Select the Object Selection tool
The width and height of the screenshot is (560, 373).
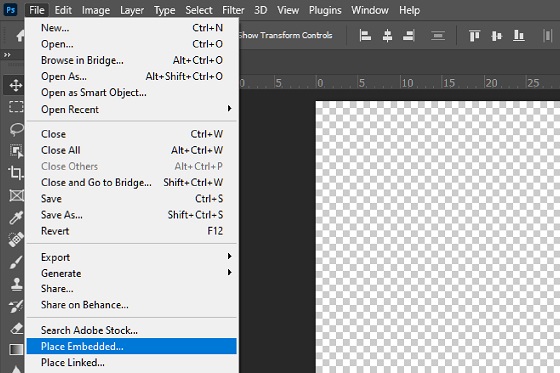[16, 151]
